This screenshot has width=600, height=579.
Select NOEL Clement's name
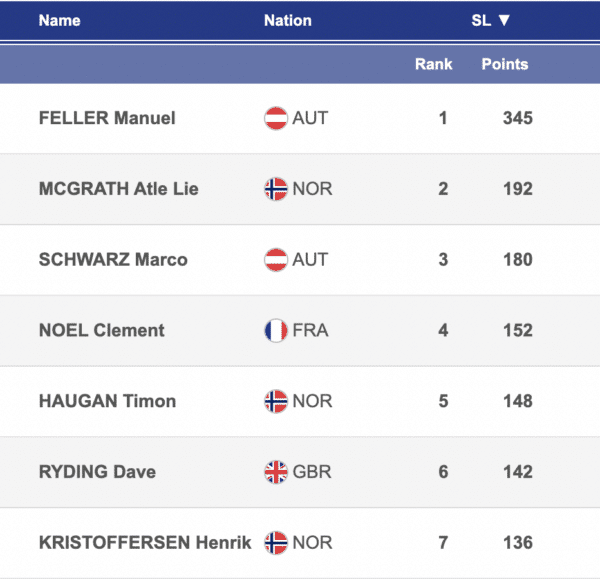tap(101, 330)
